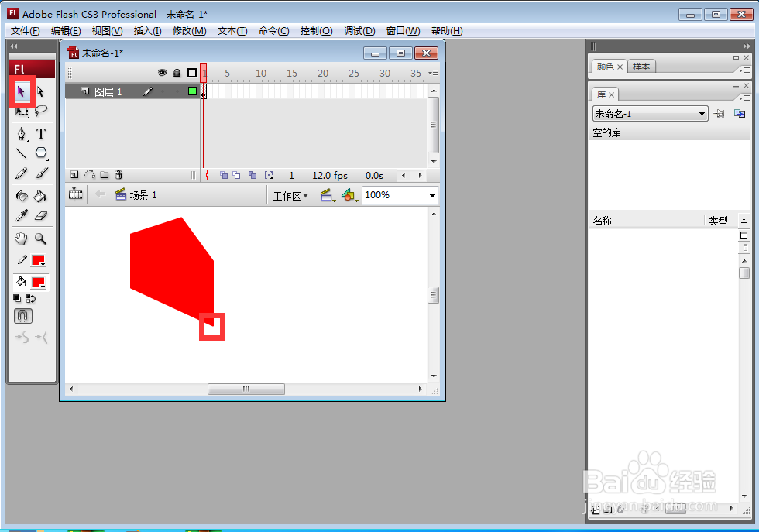
Task: Click the swap colors icon
Action: pos(31,299)
